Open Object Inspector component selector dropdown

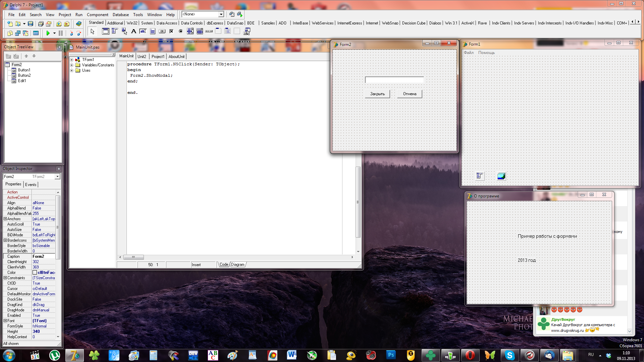click(57, 177)
